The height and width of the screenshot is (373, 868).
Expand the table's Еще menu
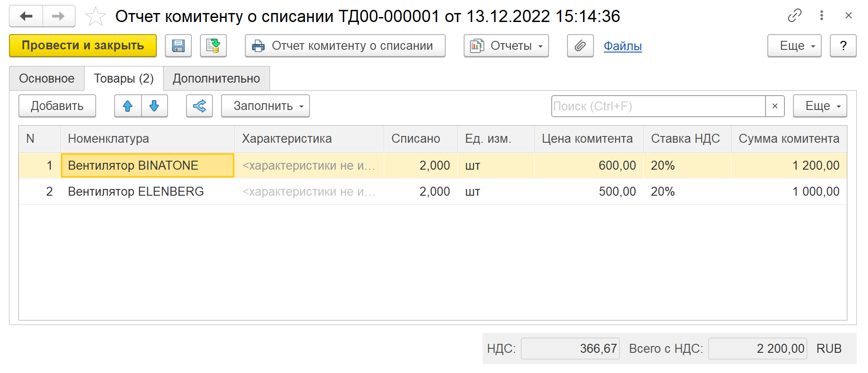click(x=819, y=106)
